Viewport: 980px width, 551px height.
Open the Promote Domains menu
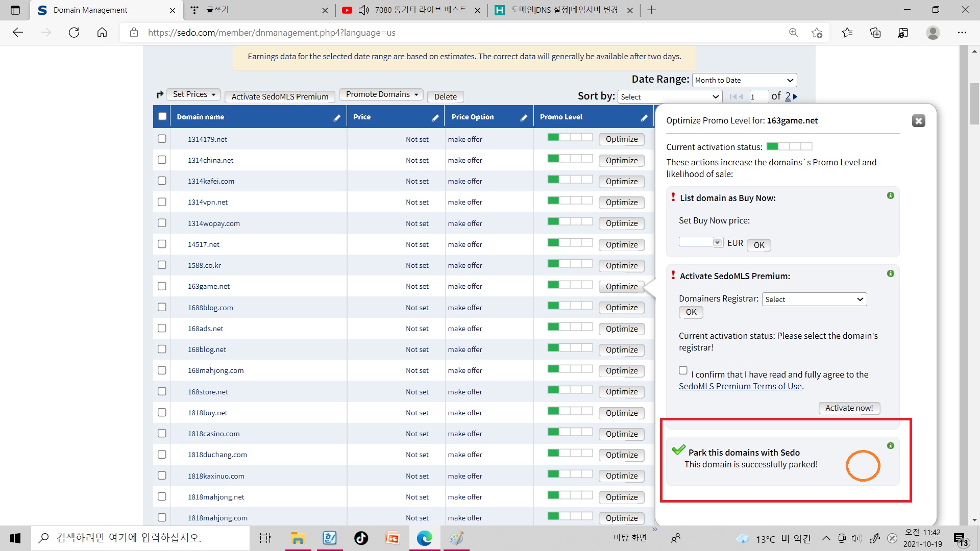point(381,94)
